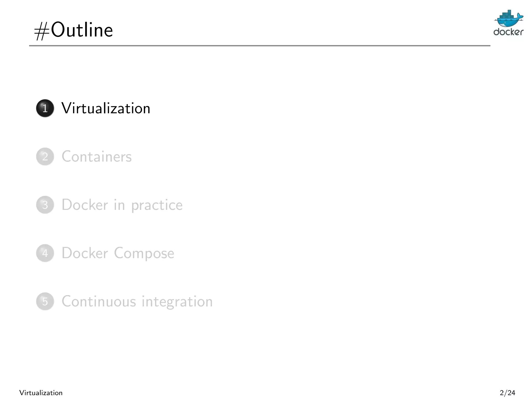Screen dimensions: 532x399
Task: Select the grey number 3 bullet
Action: coord(45,205)
